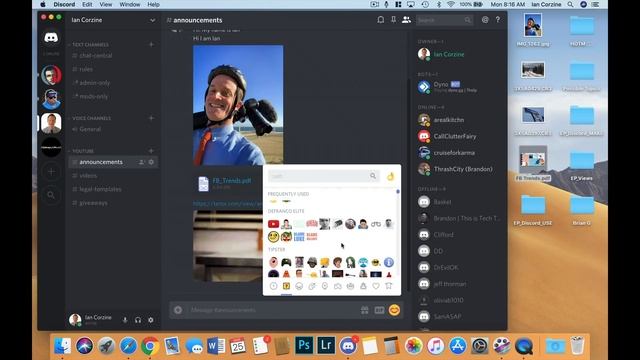Open the GIF picker button
The image size is (640, 360).
(x=379, y=310)
